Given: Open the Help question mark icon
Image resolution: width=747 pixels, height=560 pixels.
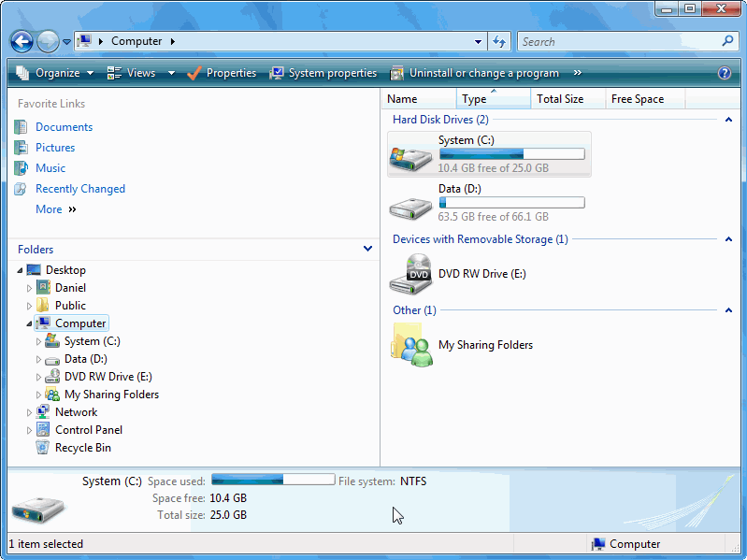Looking at the screenshot, I should pyautogui.click(x=724, y=73).
